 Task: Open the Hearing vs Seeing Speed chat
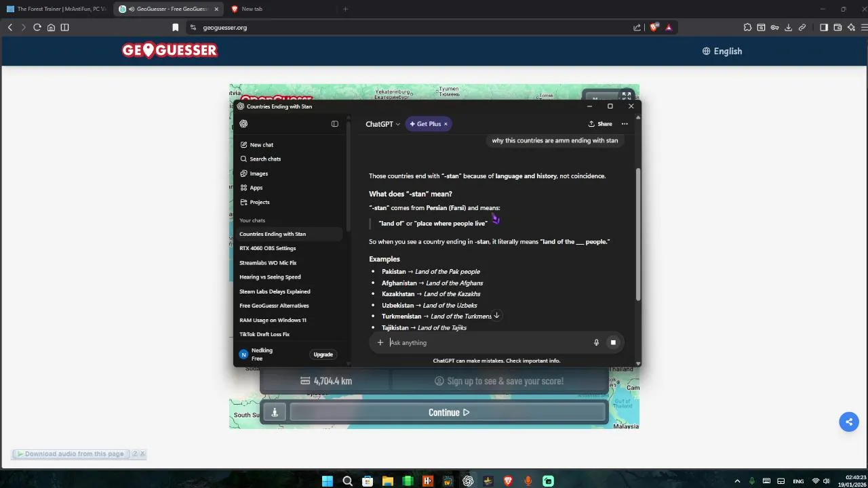click(x=290, y=277)
